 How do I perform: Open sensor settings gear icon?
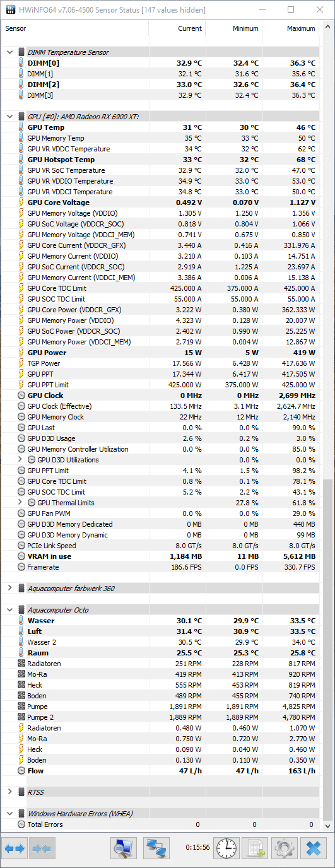(x=284, y=848)
